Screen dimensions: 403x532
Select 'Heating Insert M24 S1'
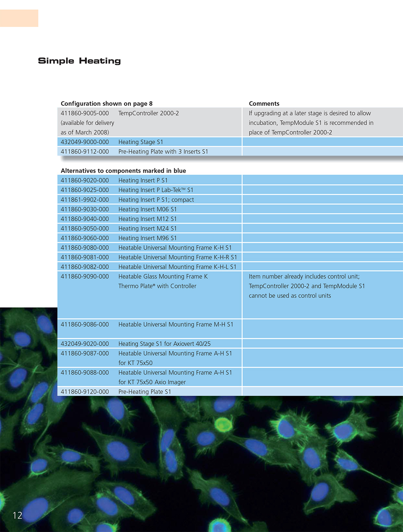[147, 229]
